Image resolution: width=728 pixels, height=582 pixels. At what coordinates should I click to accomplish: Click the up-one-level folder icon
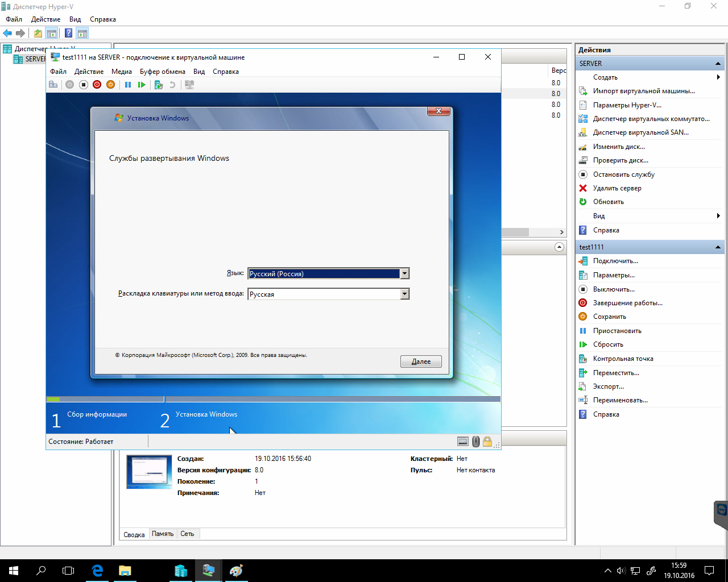38,34
